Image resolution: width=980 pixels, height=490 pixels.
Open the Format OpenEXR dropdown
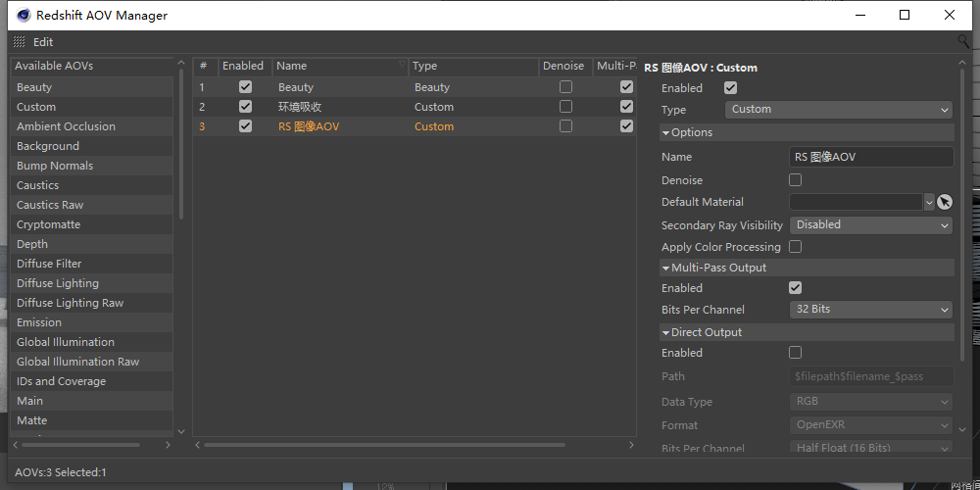(x=870, y=425)
